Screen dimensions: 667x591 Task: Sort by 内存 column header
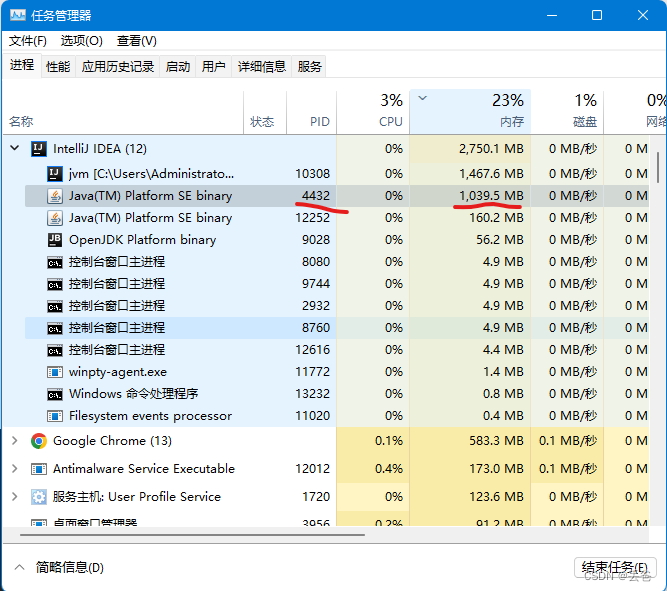coord(470,113)
